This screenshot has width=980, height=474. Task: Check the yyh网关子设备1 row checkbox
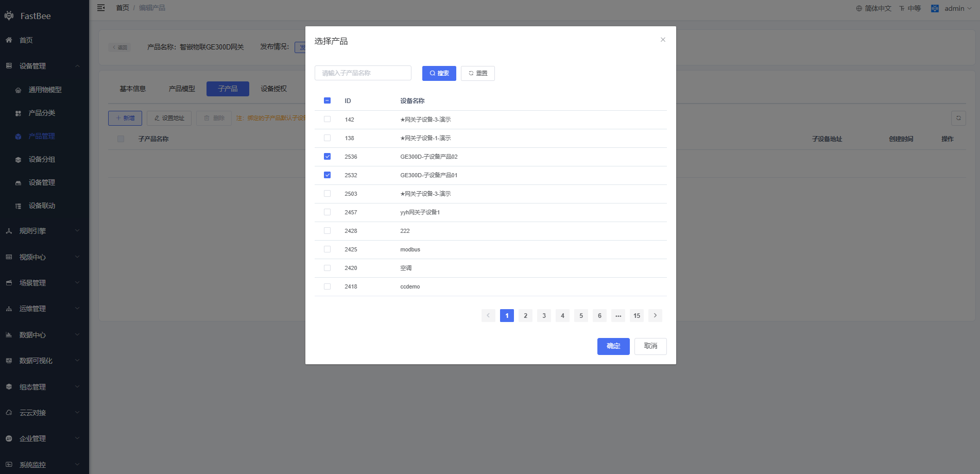click(x=327, y=212)
